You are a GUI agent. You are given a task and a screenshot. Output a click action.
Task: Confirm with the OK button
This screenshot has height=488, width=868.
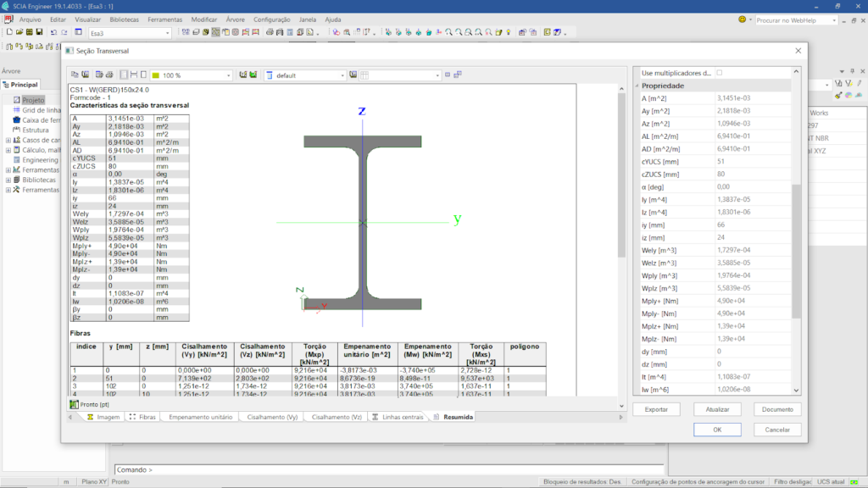[x=717, y=430]
